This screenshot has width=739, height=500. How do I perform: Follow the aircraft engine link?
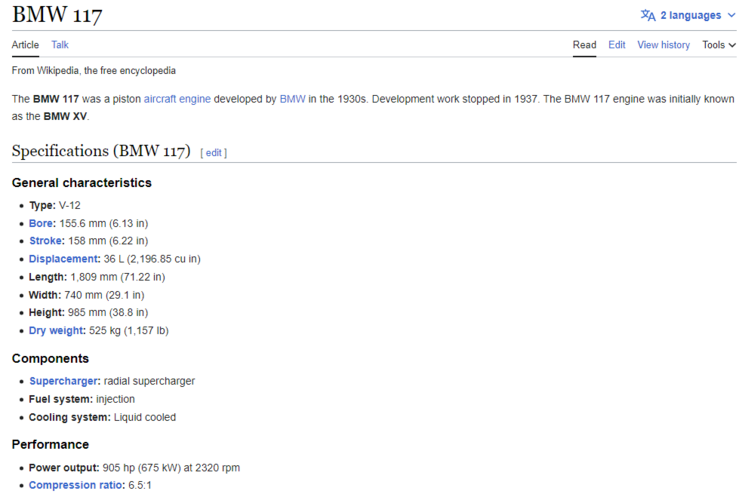[x=177, y=99]
